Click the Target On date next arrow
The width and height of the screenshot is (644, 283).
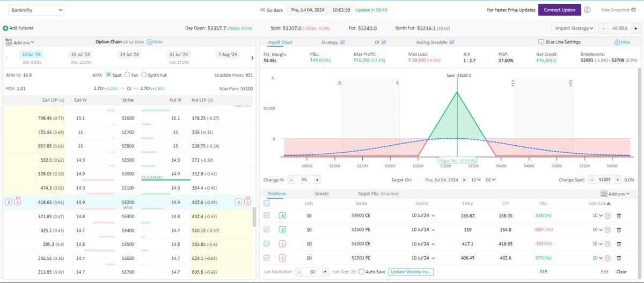pos(464,180)
